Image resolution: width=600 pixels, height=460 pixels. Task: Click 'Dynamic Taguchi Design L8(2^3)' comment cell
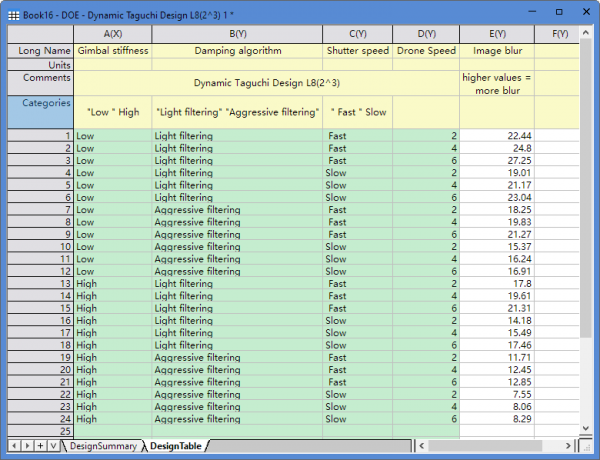tap(267, 83)
